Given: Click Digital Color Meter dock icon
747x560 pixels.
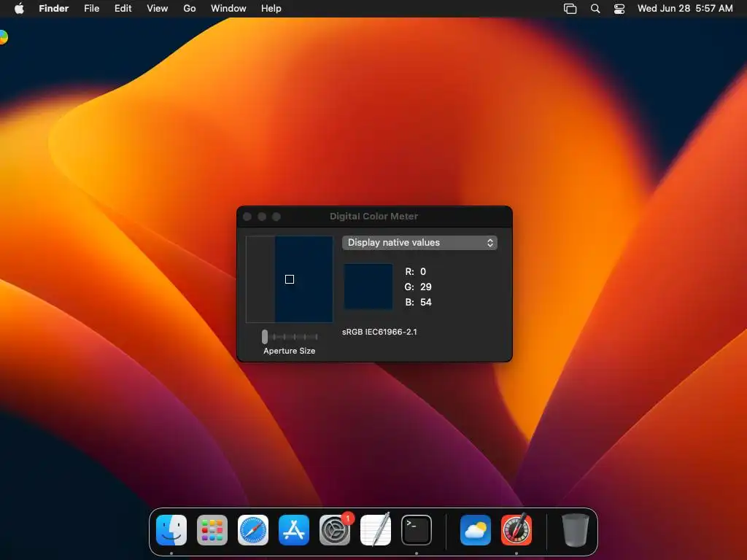Looking at the screenshot, I should [x=516, y=529].
